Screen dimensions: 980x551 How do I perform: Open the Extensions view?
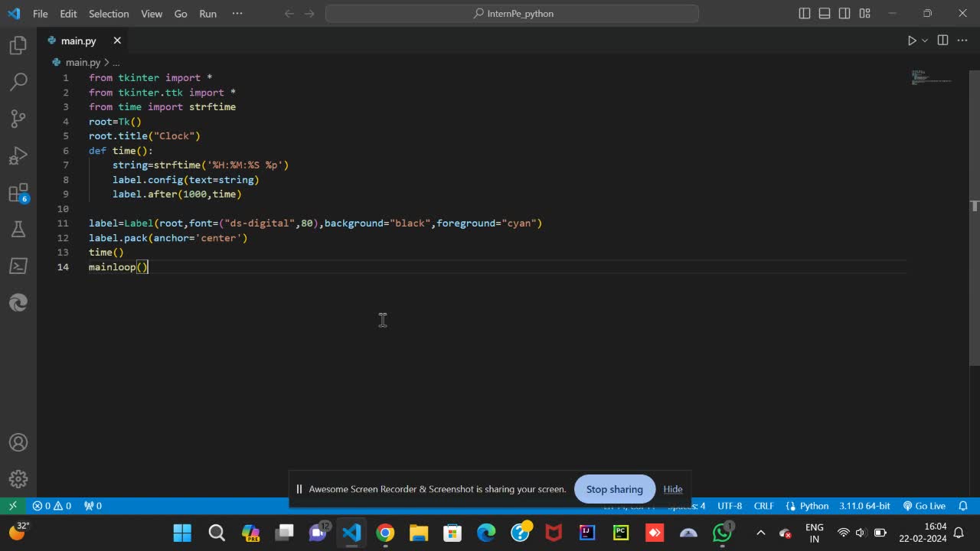(18, 193)
